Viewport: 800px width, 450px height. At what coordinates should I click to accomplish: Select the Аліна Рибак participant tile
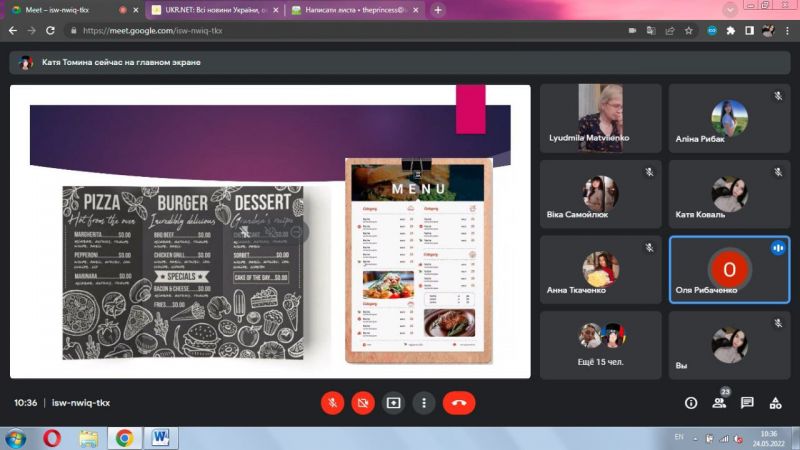730,118
